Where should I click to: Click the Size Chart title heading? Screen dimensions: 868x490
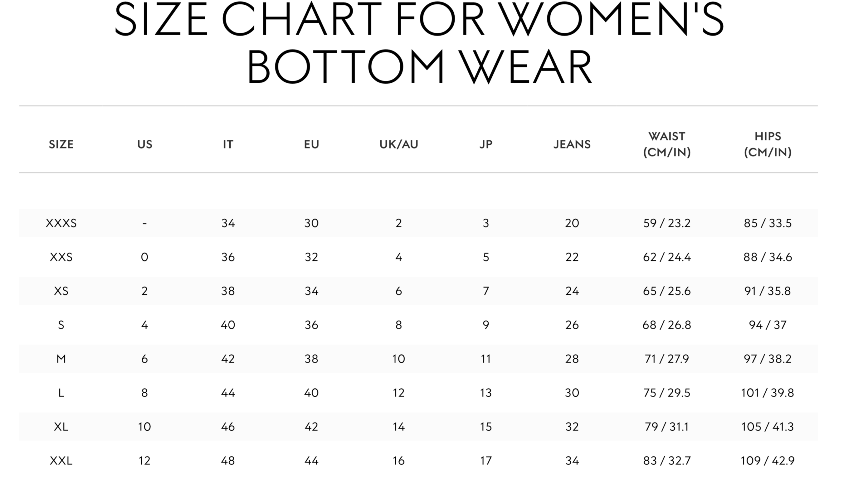(419, 42)
